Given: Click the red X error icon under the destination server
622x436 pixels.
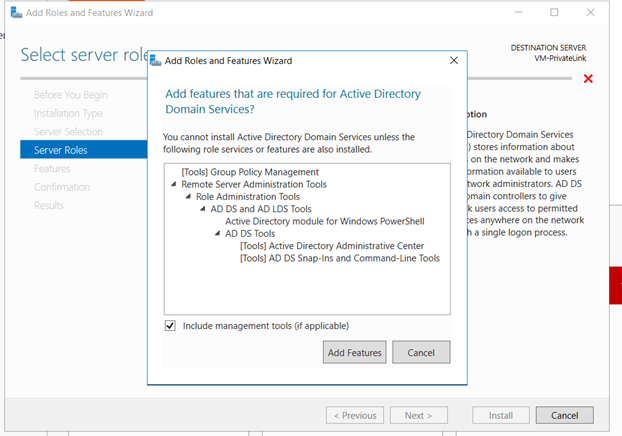Looking at the screenshot, I should [588, 79].
